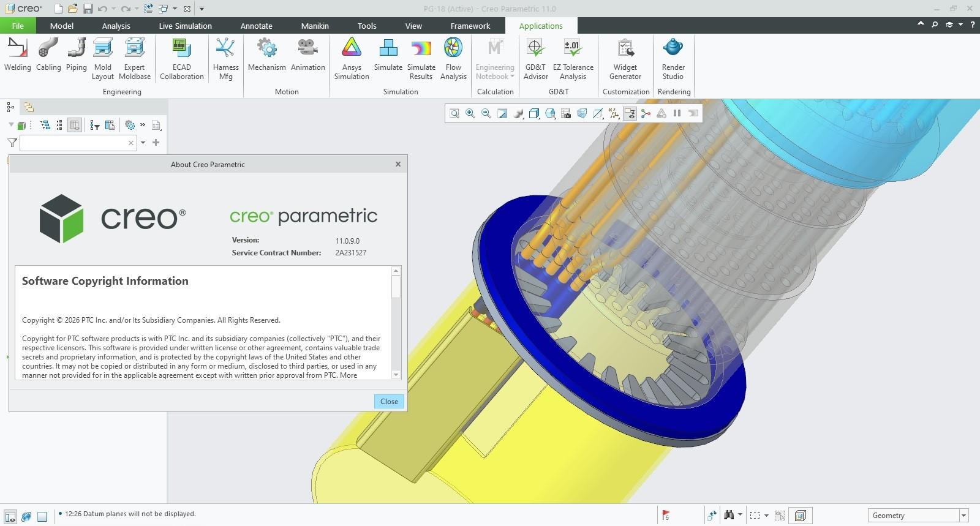
Task: Open Expert Moldbase
Action: (x=135, y=59)
